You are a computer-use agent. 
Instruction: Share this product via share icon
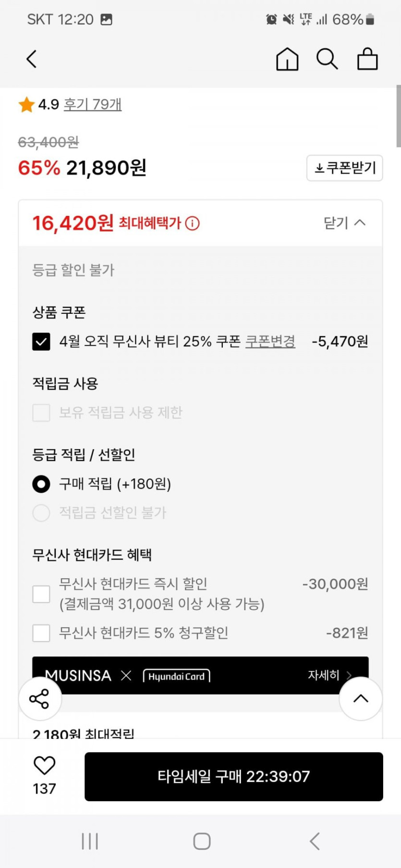coord(40,699)
